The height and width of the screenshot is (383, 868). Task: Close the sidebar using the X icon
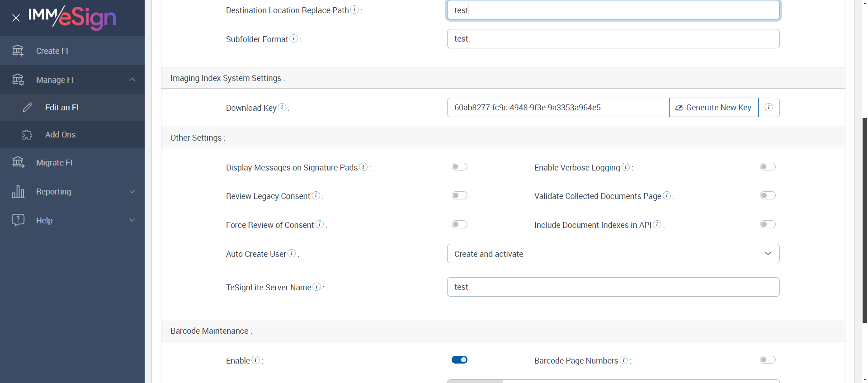pos(16,18)
